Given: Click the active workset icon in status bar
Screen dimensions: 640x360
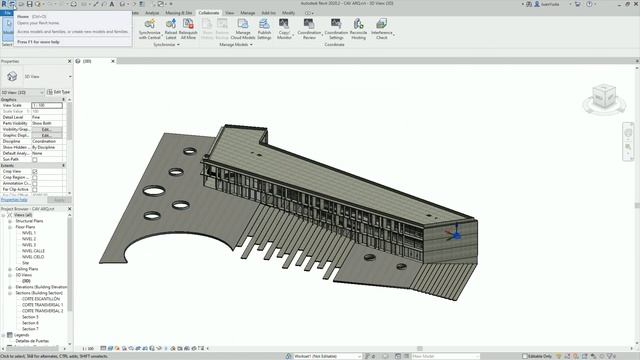Looking at the screenshot, I should (x=289, y=356).
